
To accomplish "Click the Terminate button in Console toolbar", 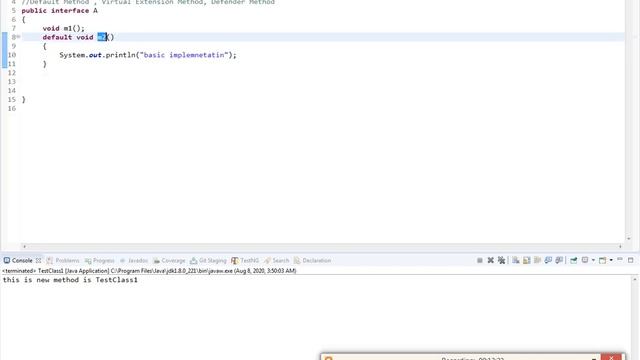I will [x=480, y=260].
